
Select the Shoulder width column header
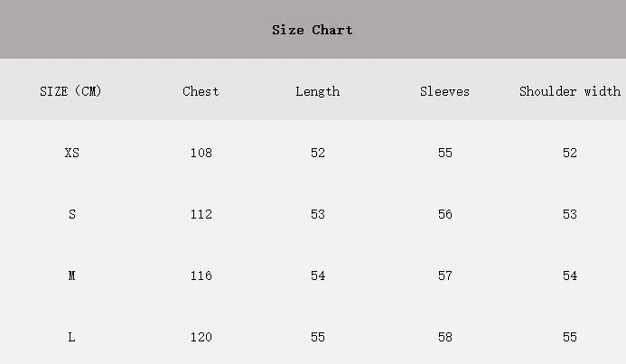pos(570,91)
